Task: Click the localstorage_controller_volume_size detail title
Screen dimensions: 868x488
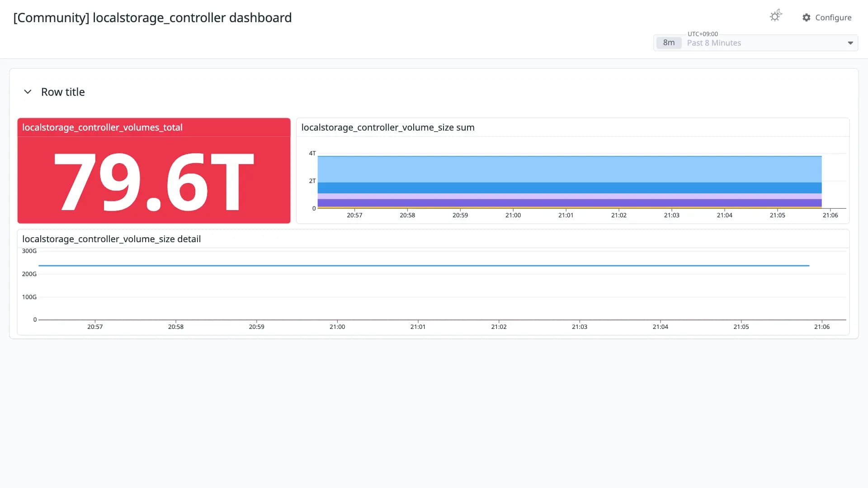Action: click(111, 239)
